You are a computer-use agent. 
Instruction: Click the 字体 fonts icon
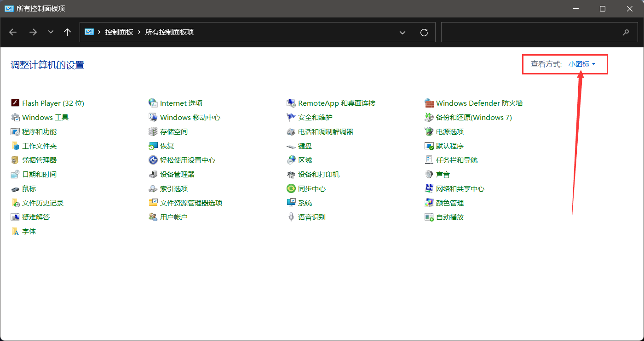pyautogui.click(x=15, y=231)
